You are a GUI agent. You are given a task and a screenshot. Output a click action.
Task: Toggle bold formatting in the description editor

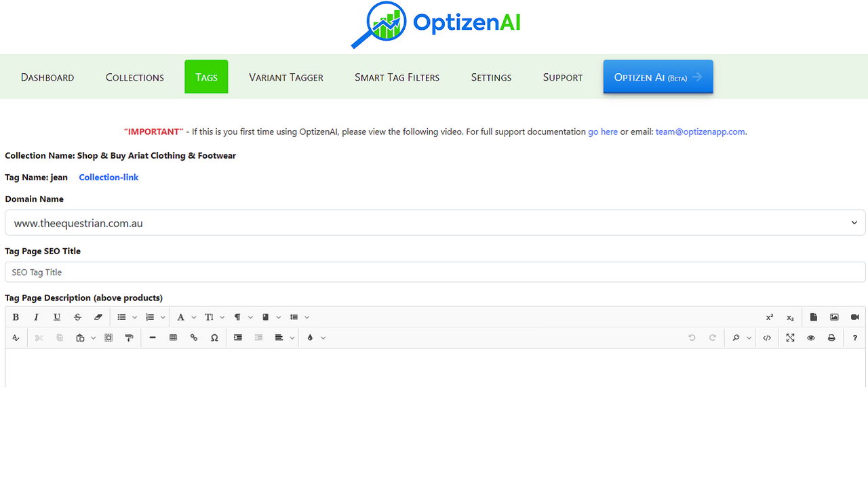16,317
